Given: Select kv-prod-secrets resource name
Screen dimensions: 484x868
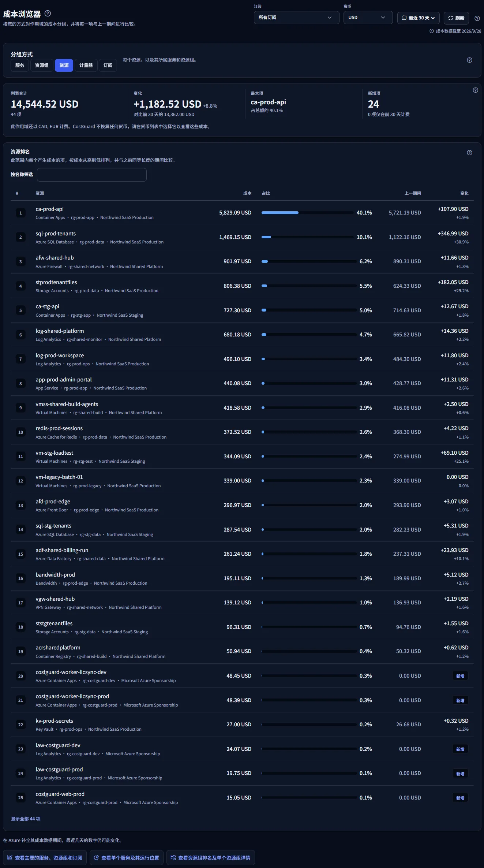Looking at the screenshot, I should pos(54,721).
